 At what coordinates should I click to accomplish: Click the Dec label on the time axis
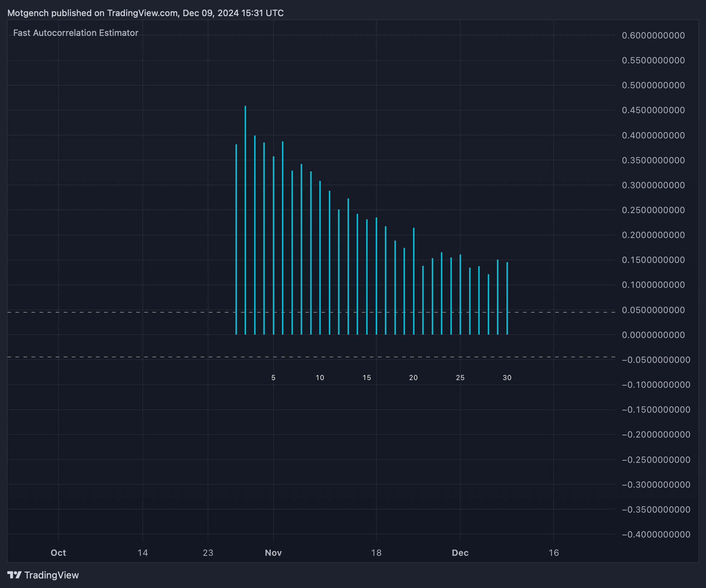coord(460,553)
